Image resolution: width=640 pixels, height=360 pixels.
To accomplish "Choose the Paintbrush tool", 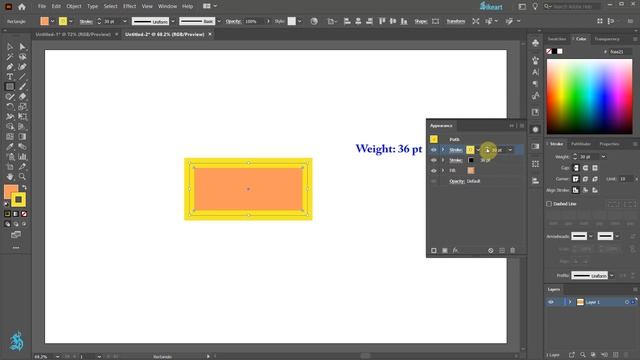I will point(22,87).
